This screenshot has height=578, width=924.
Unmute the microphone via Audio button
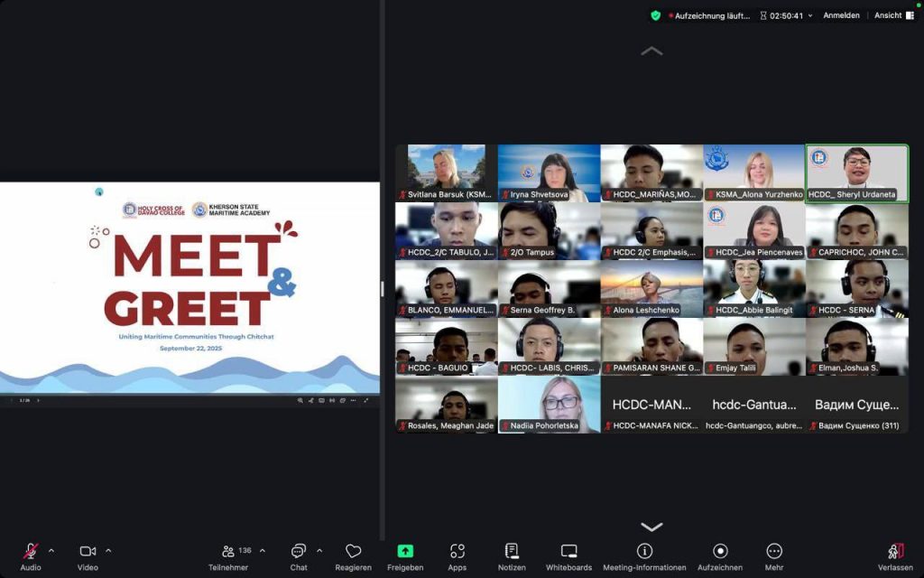[31, 552]
